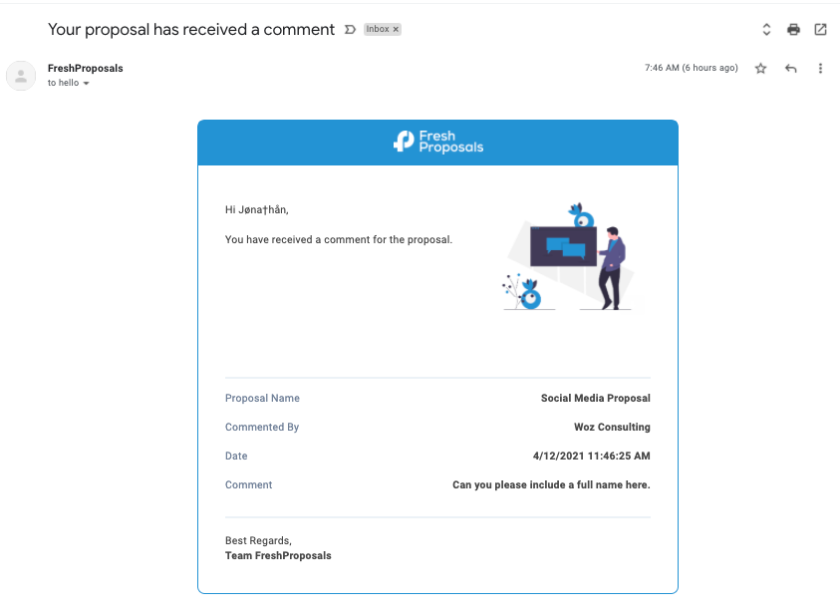The width and height of the screenshot is (840, 616).
Task: Show recipient details dropdown arrow
Action: 87,83
